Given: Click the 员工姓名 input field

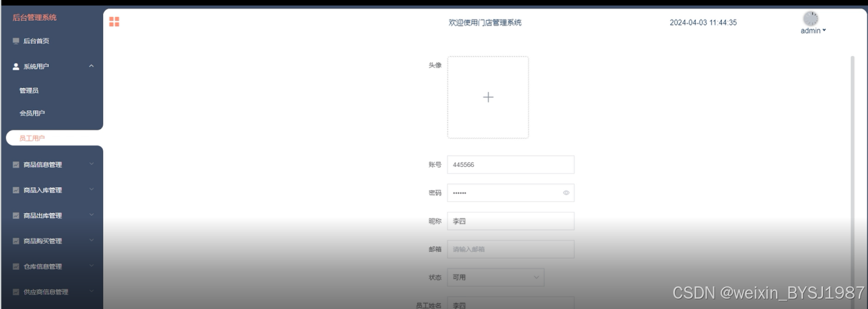Looking at the screenshot, I should coord(511,303).
